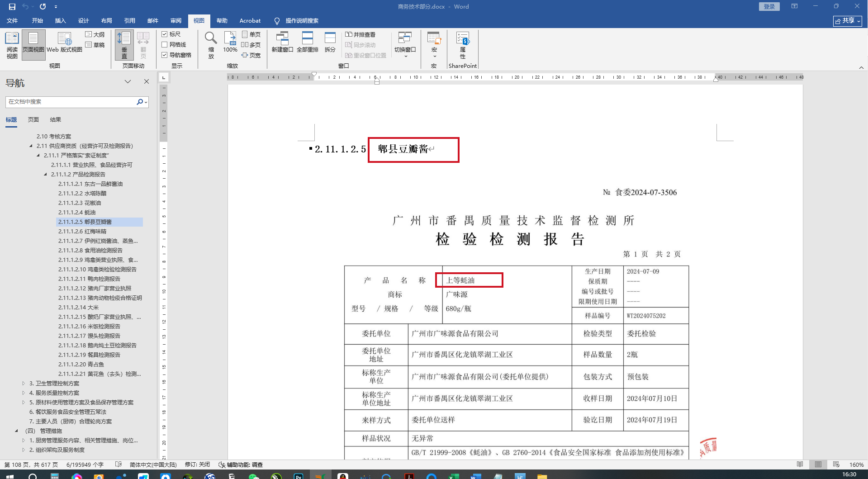Viewport: 868px width, 479px height.
Task: Reset zoom to 100%
Action: click(230, 42)
